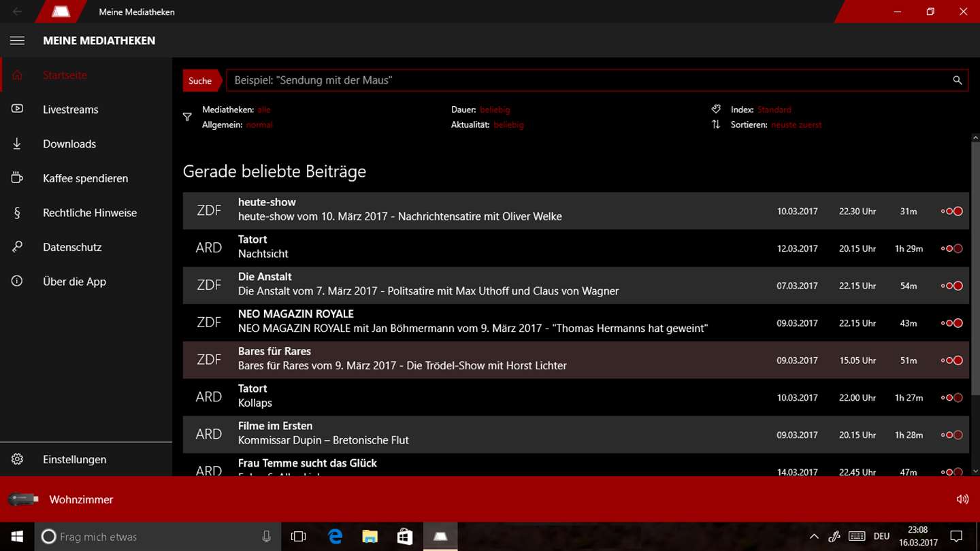The height and width of the screenshot is (551, 980).
Task: Open Datenschutz in the sidebar
Action: click(x=86, y=247)
